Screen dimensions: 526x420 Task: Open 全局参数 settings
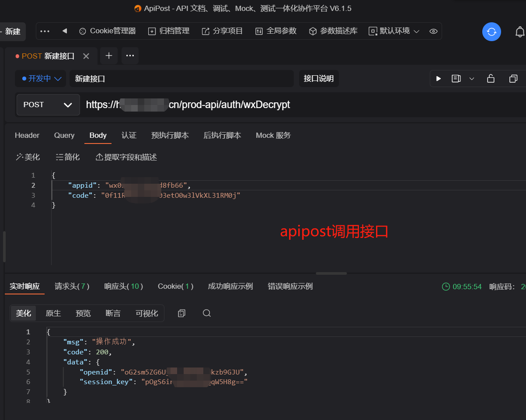pos(276,31)
